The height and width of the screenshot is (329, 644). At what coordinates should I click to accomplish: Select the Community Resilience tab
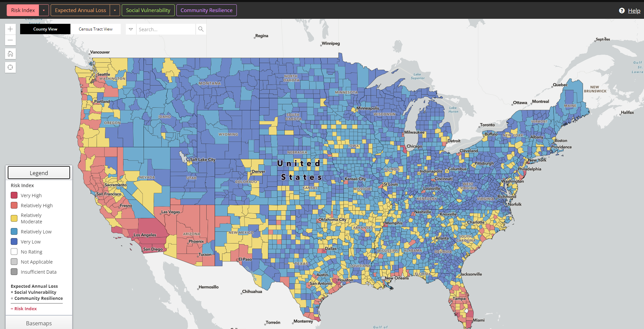pyautogui.click(x=206, y=10)
